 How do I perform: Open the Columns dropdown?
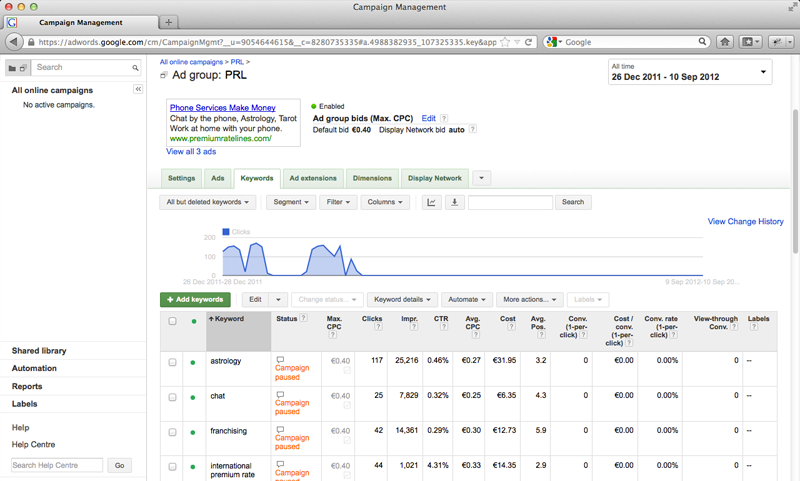(x=385, y=202)
